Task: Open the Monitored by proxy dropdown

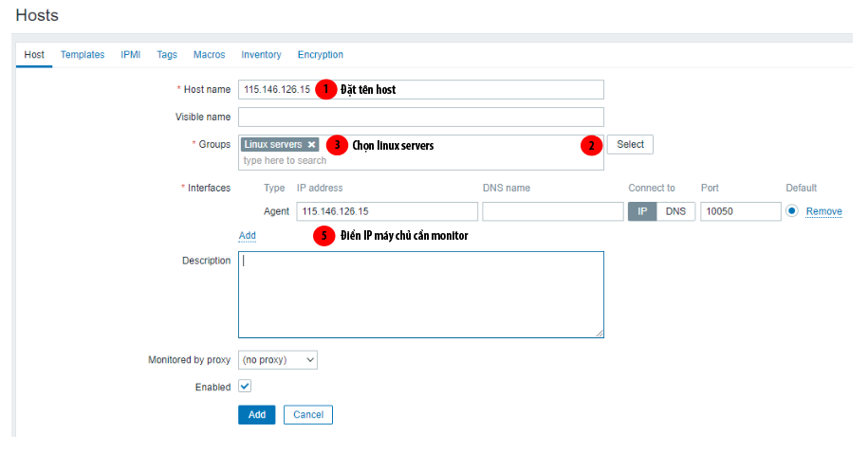Action: pyautogui.click(x=277, y=359)
